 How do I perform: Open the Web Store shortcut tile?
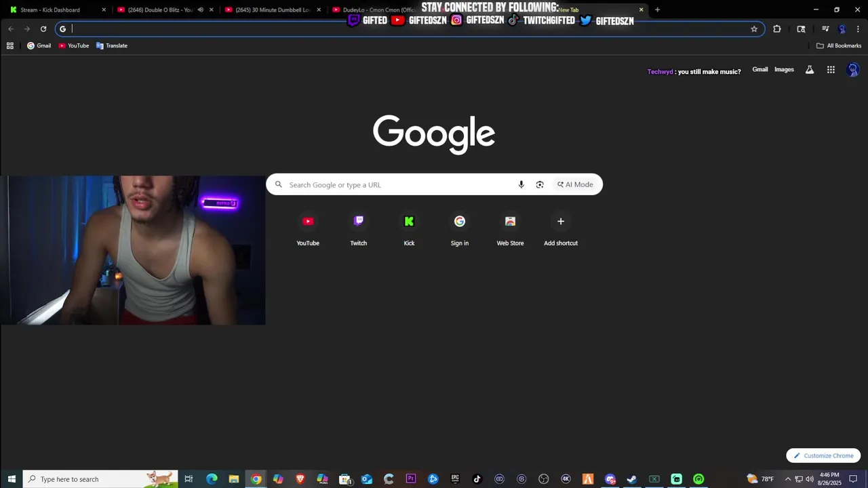(510, 230)
